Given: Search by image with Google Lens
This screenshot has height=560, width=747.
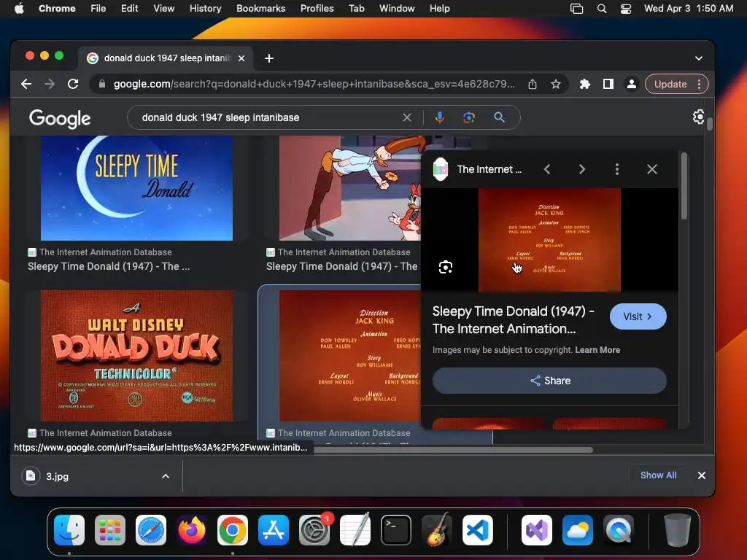Looking at the screenshot, I should click(469, 117).
